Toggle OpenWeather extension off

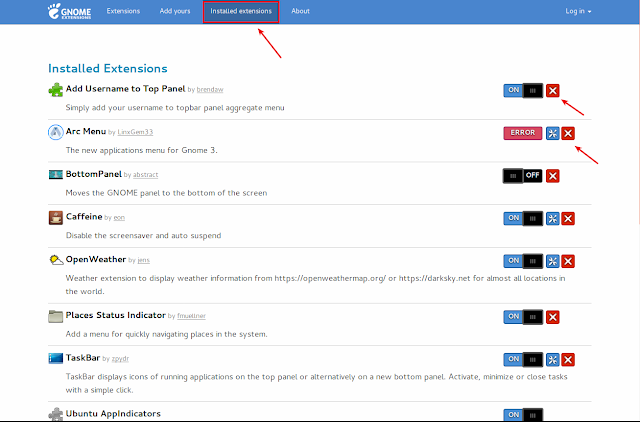pos(523,261)
